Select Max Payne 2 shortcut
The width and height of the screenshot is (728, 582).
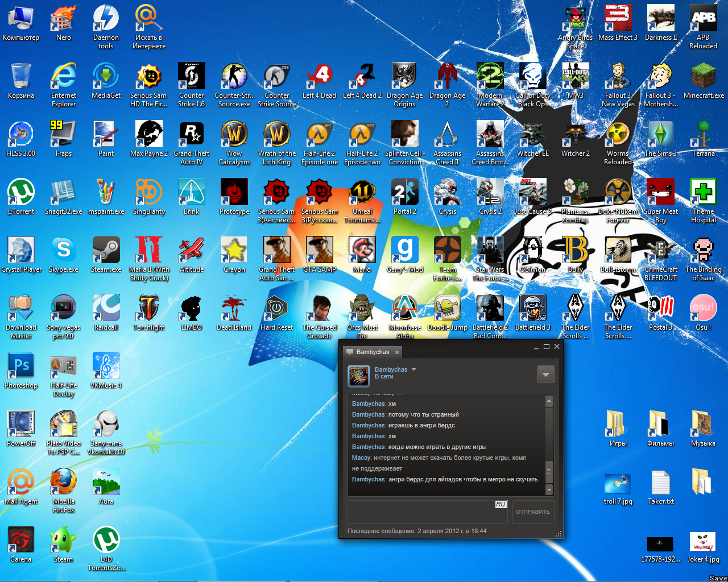tap(149, 139)
